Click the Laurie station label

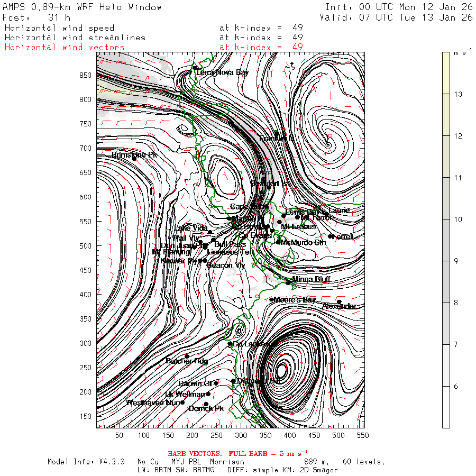[339, 210]
